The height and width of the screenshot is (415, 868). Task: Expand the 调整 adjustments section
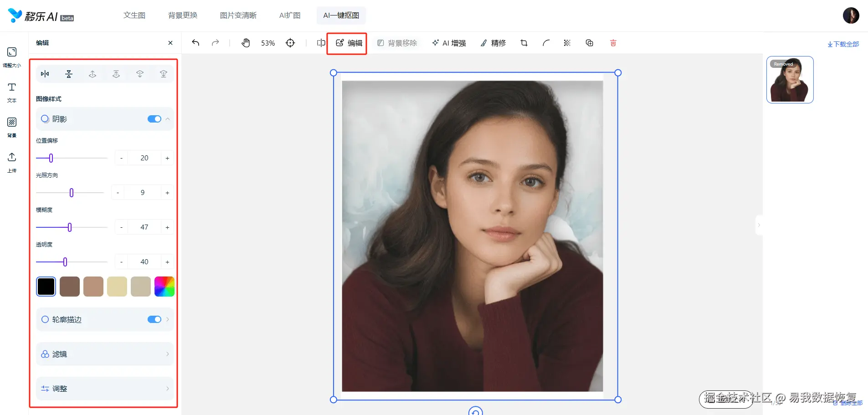point(105,389)
